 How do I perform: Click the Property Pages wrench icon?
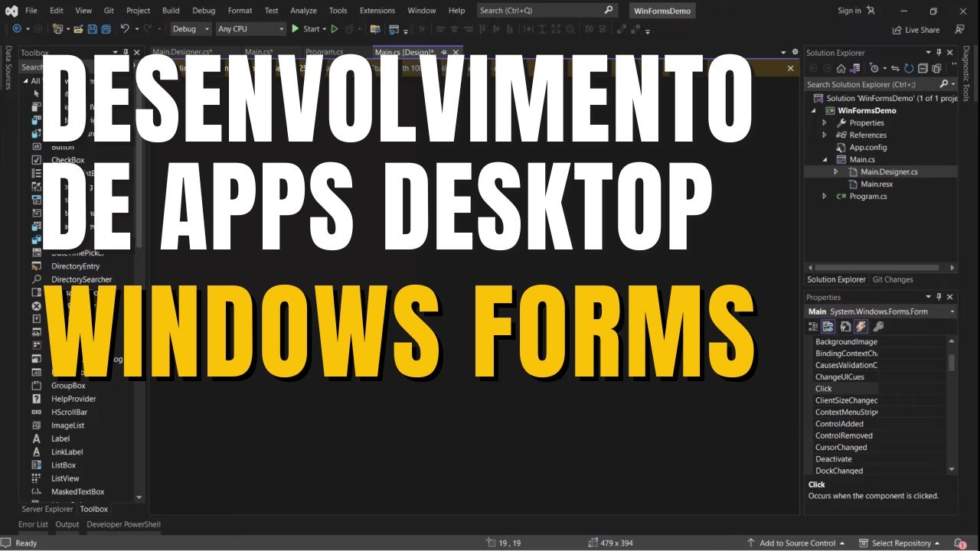pyautogui.click(x=878, y=326)
